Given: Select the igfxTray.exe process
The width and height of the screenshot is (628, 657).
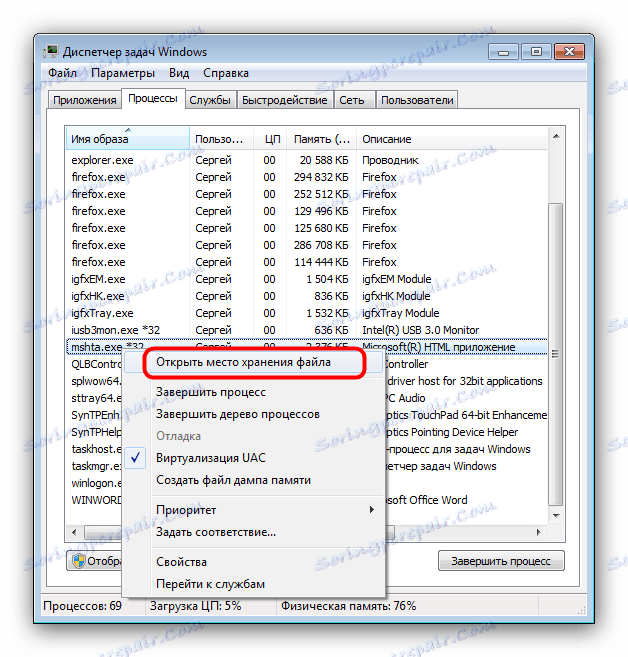Looking at the screenshot, I should click(307, 313).
